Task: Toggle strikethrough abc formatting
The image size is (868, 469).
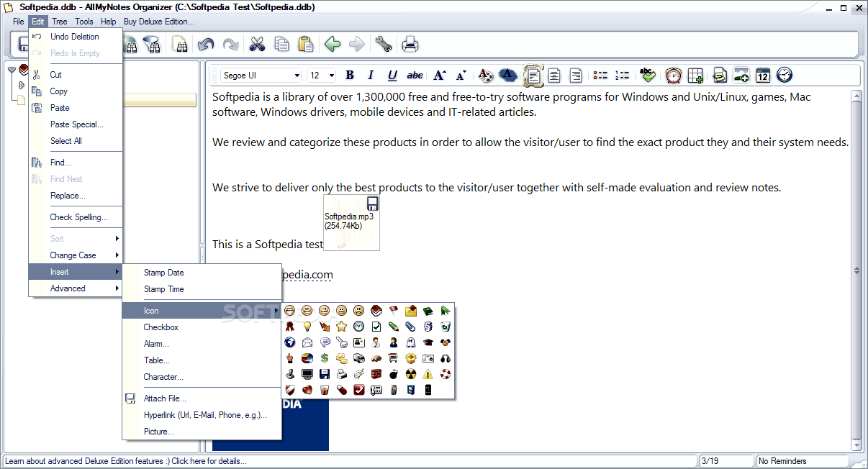Action: click(x=415, y=75)
